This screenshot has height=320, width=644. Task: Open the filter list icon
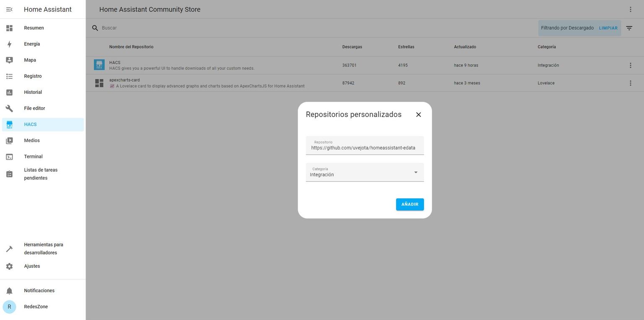(629, 28)
